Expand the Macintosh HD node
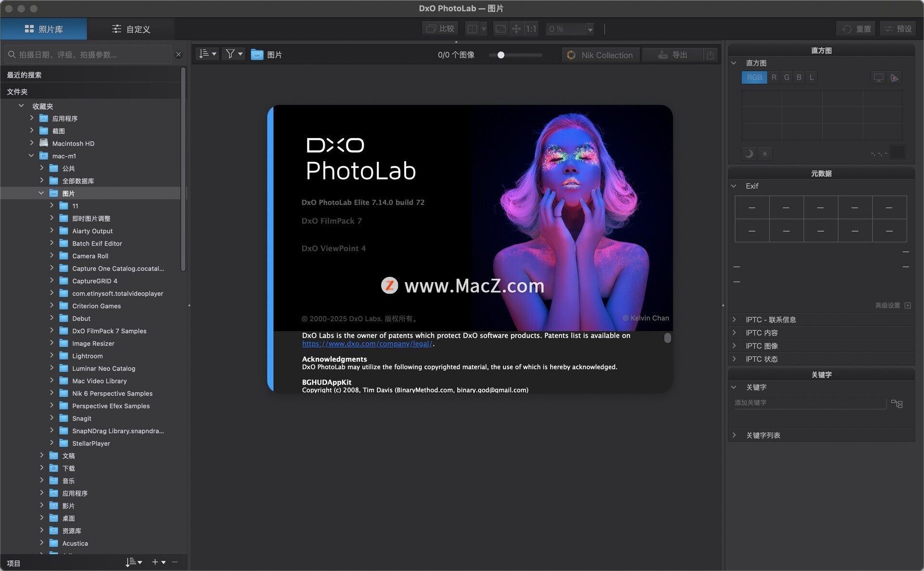The height and width of the screenshot is (571, 924). point(32,143)
